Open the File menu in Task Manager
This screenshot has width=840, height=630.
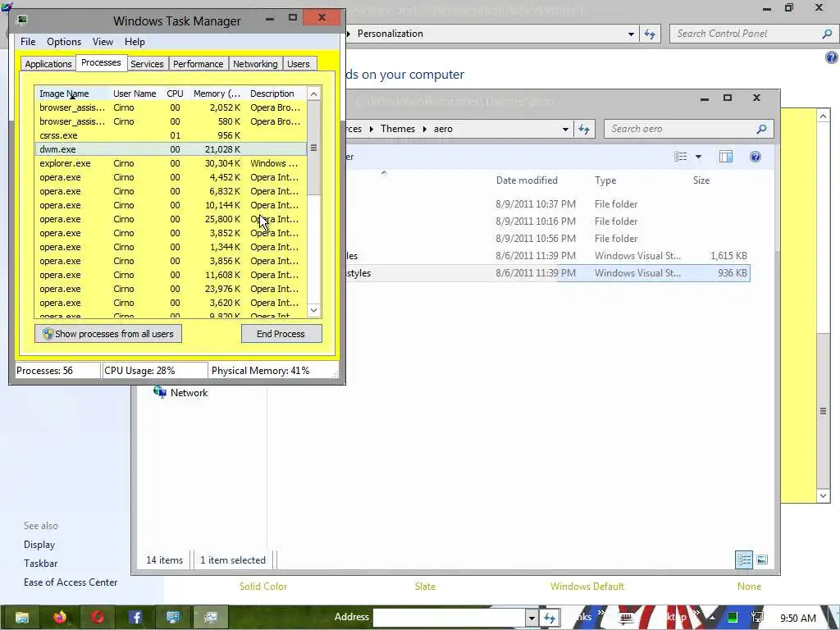(28, 42)
